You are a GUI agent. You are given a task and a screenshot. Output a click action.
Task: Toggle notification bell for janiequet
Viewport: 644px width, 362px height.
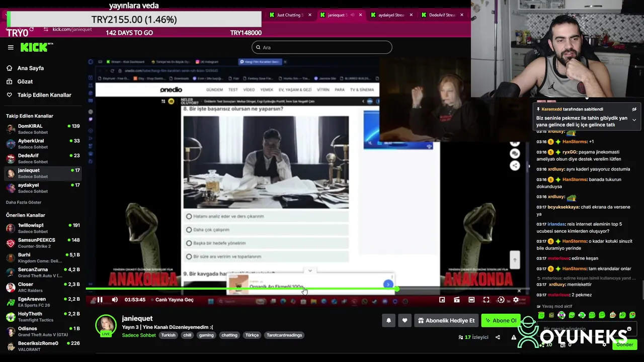388,320
